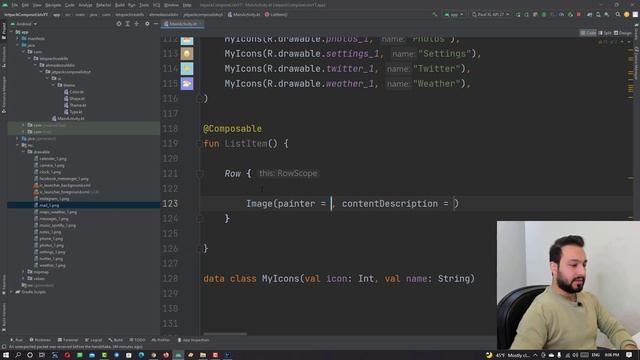Open the App Inspection tool window
Image resolution: width=640 pixels, height=360 pixels.
click(193, 340)
